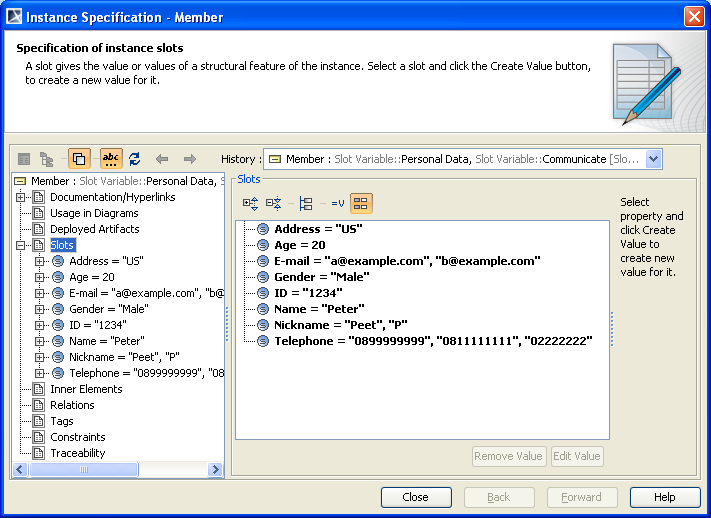Click the table view toolbar icon
711x518 pixels.
coord(24,159)
